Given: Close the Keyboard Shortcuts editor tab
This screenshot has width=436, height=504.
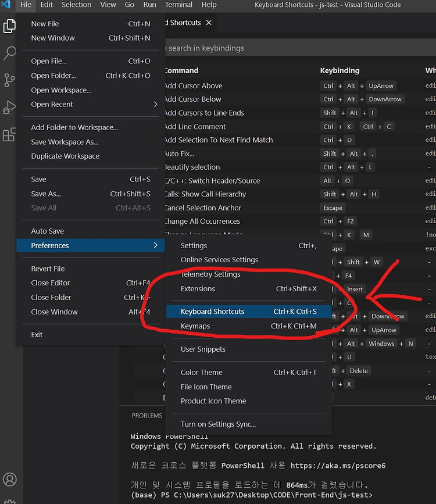Looking at the screenshot, I should (x=209, y=23).
